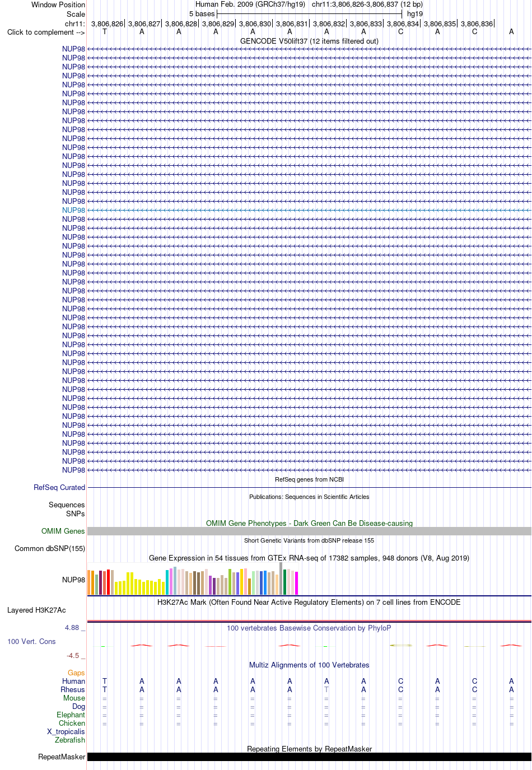Viewport: 532px width, 770px height.
Task: Select the 'Human Feb. 2009 (GRCh37/hg19)' title
Action: 250,4
